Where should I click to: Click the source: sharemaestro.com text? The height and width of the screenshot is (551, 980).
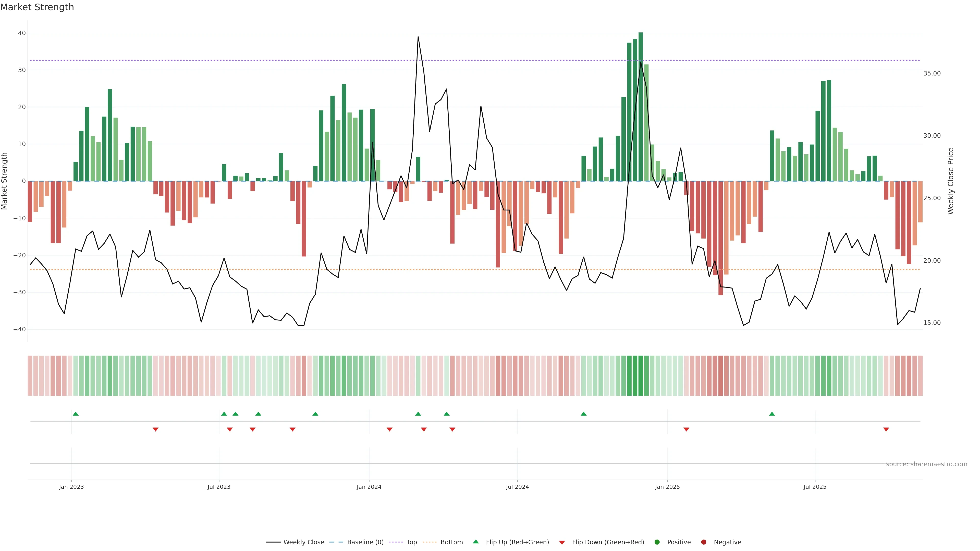[x=926, y=464]
